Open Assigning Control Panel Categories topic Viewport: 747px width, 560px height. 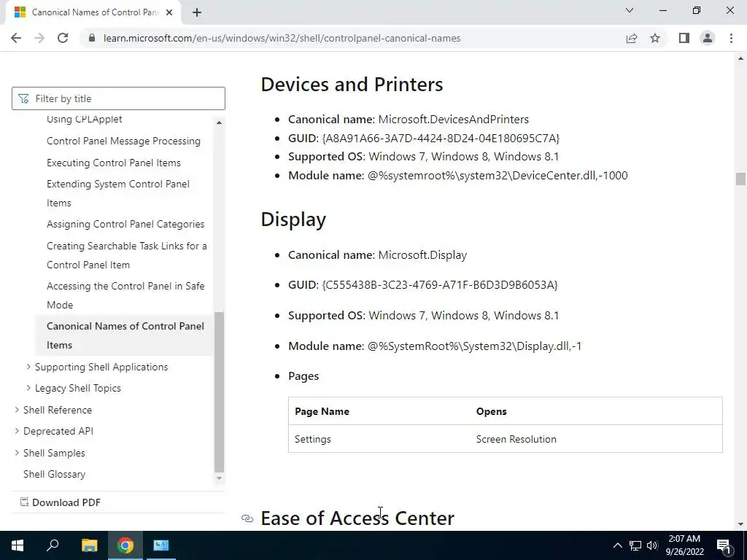point(125,225)
